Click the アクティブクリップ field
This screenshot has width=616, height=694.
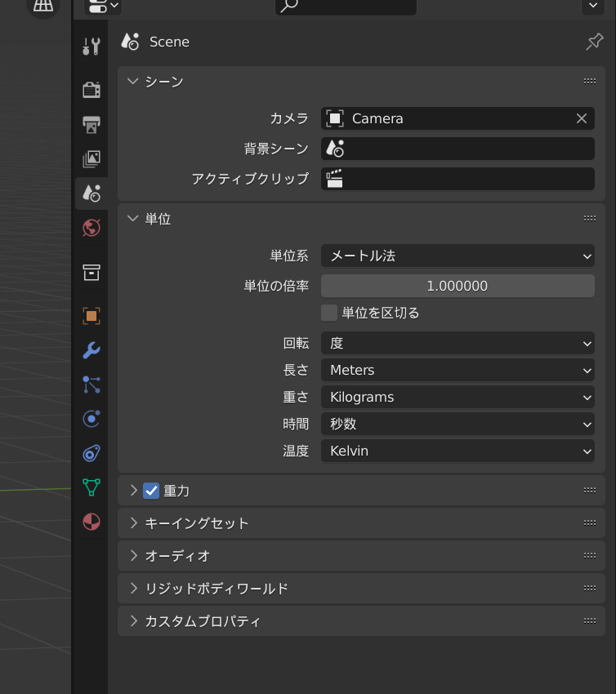click(458, 179)
